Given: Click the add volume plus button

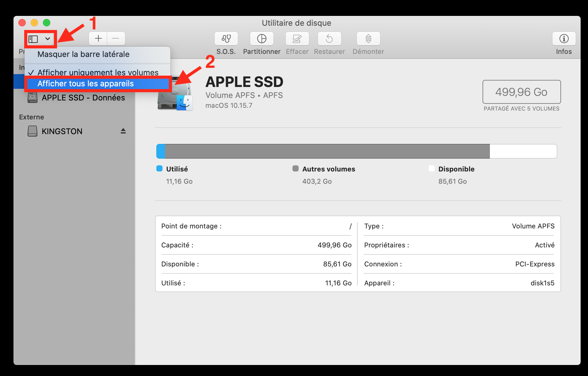Looking at the screenshot, I should pos(98,39).
